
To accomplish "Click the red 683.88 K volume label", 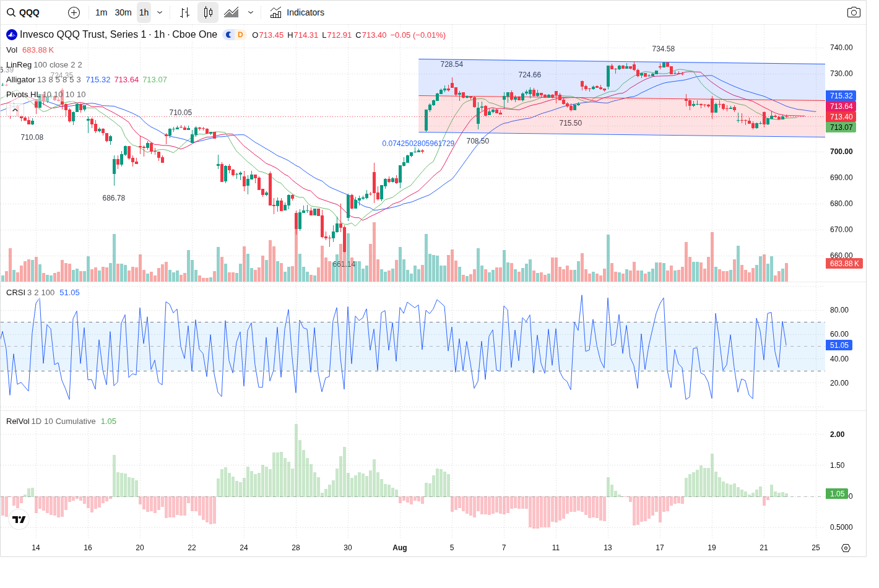I will 844,264.
